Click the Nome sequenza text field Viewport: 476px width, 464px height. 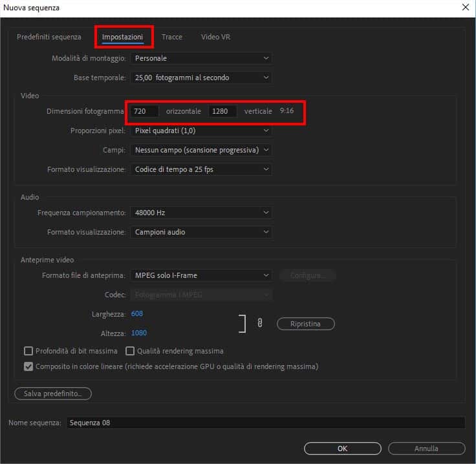pos(266,423)
